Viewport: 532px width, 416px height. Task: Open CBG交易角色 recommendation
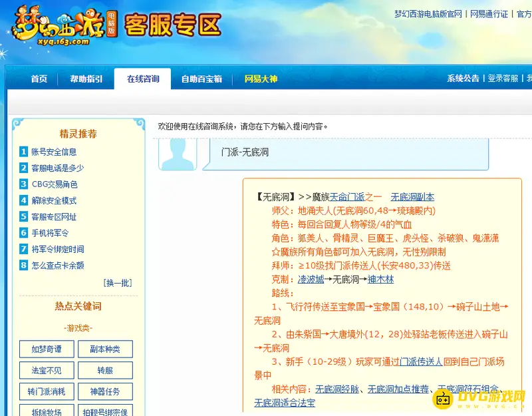click(x=55, y=184)
